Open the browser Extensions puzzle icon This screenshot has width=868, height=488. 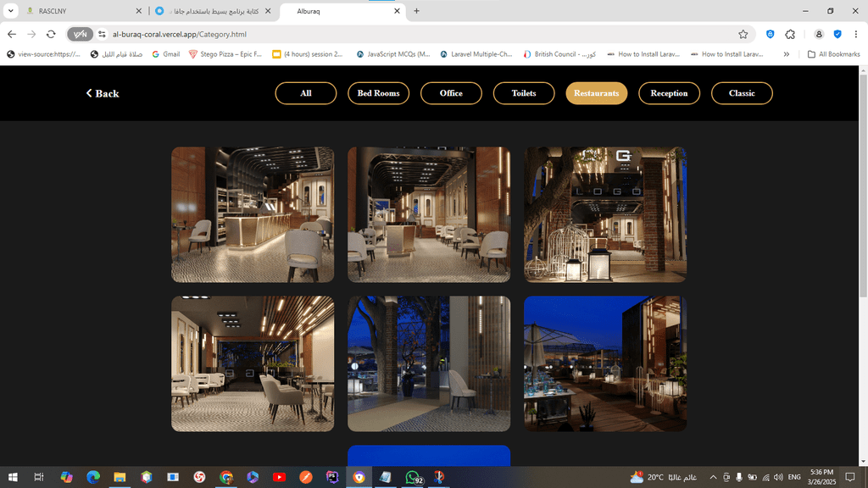[790, 34]
